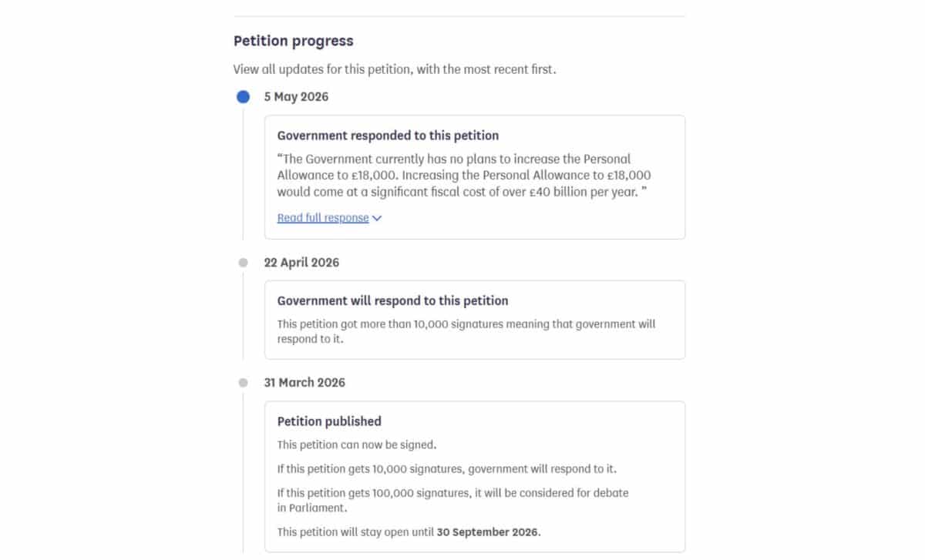The height and width of the screenshot is (560, 925).
Task: Click the Petition published heading
Action: (x=329, y=421)
